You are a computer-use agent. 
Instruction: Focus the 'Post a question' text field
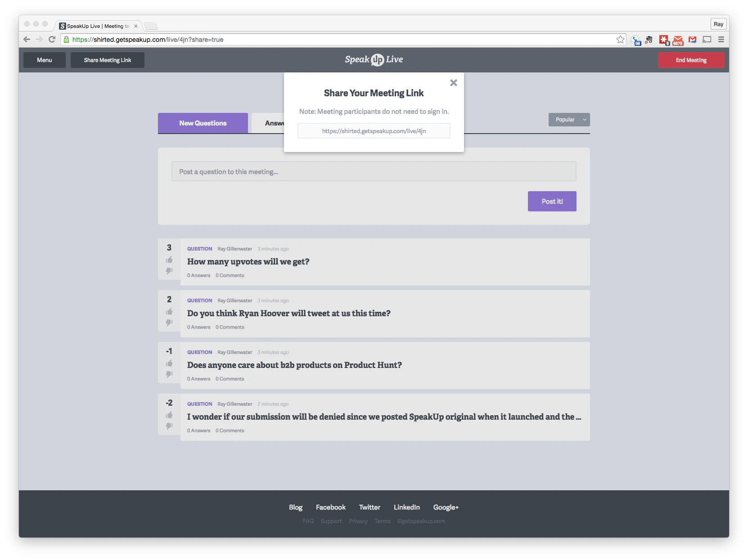[374, 171]
